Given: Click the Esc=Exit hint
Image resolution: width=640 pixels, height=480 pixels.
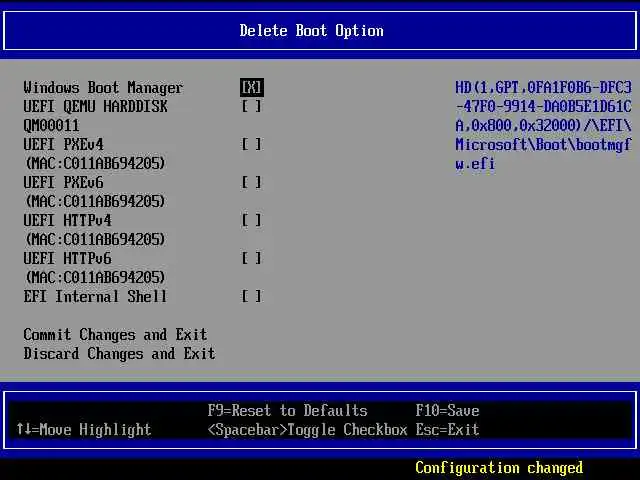Looking at the screenshot, I should pyautogui.click(x=447, y=429).
